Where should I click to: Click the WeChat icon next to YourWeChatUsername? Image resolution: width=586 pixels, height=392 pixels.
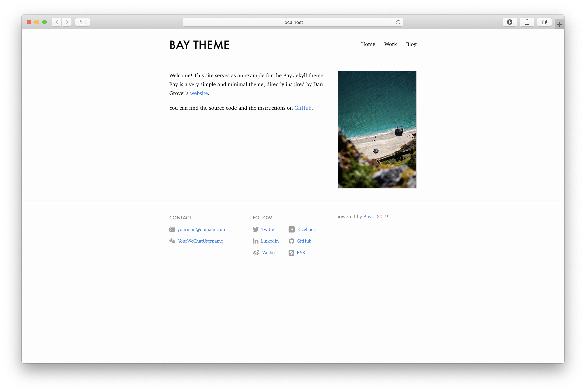coord(172,241)
